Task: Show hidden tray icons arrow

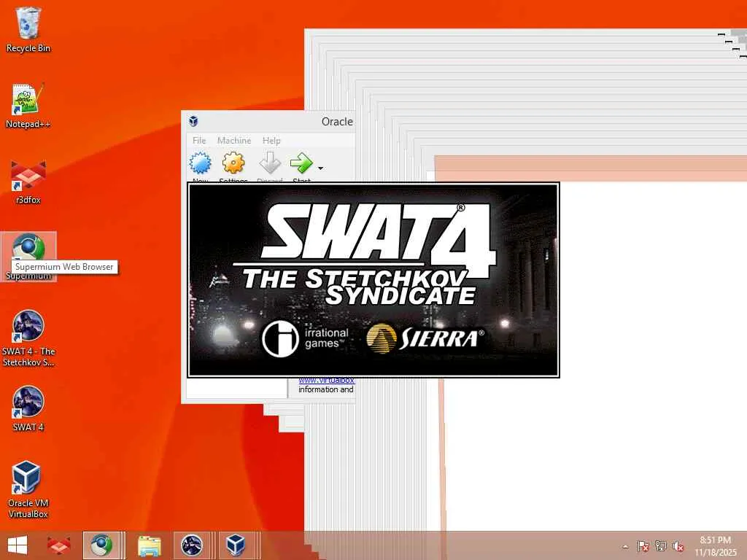Action: (x=625, y=547)
